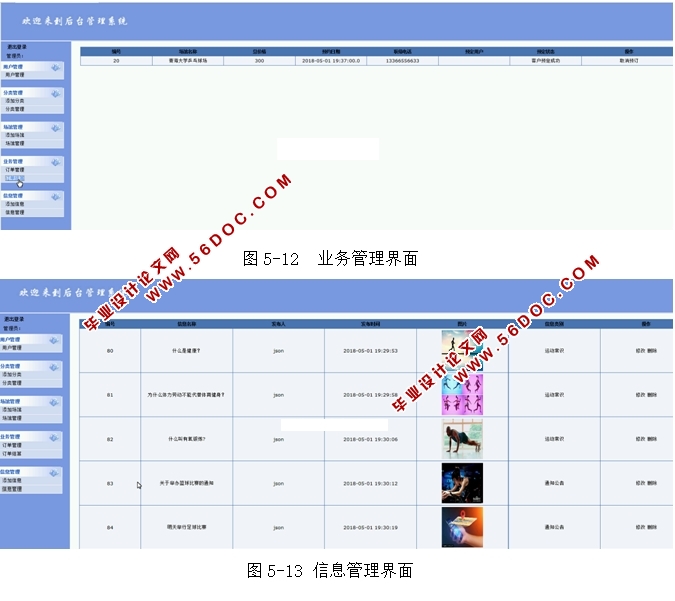Screen dimensions: 675x601
Task: Open the push-up thumbnail in row 82
Action: pyautogui.click(x=462, y=439)
